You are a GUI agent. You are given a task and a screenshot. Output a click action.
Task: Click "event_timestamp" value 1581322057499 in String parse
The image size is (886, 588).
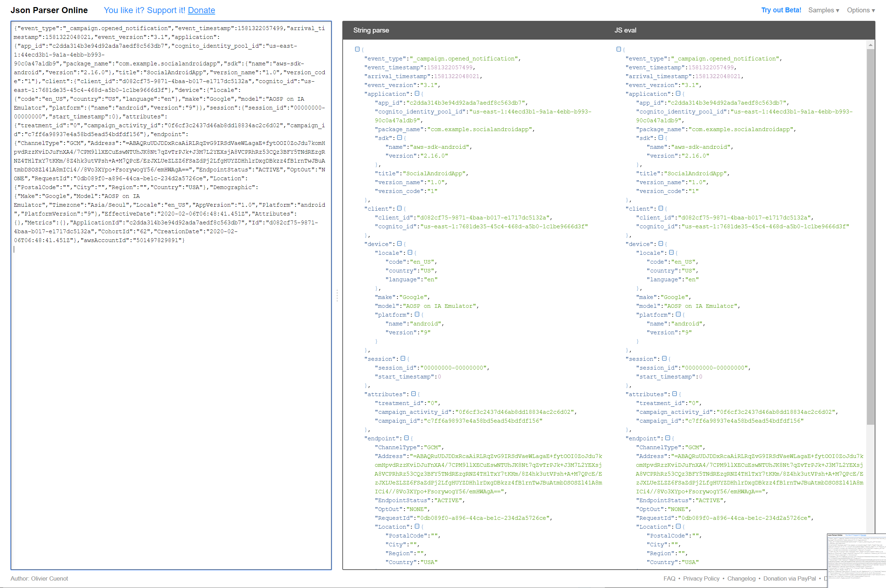(x=450, y=67)
